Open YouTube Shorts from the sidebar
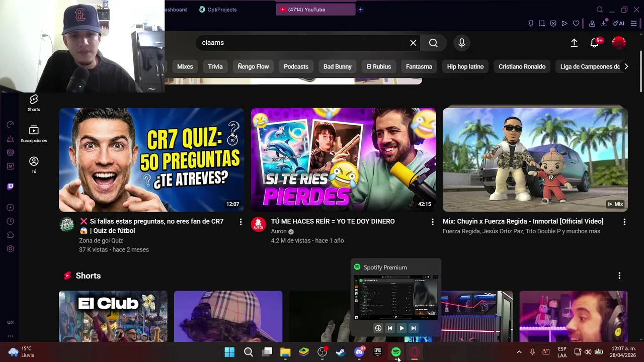 tap(34, 103)
